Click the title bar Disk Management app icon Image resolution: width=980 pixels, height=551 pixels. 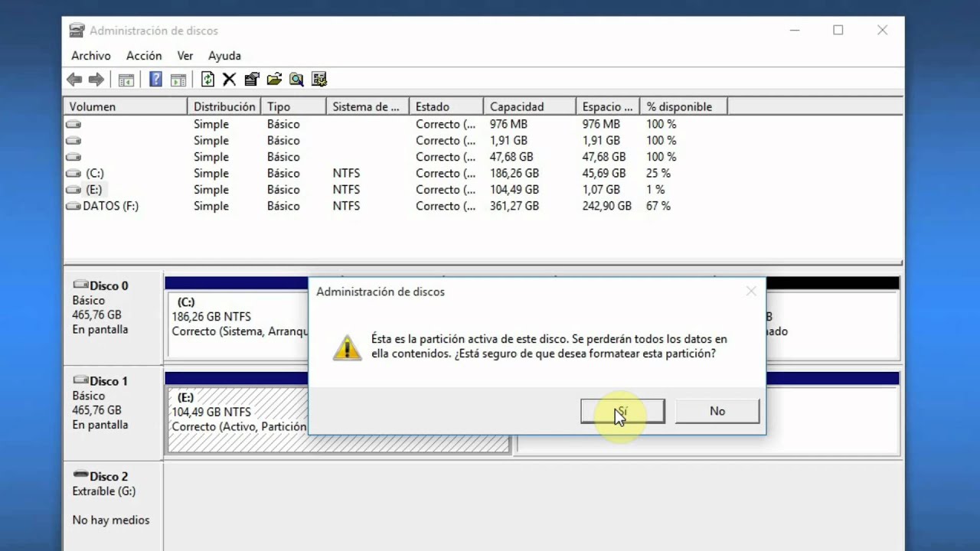point(77,31)
